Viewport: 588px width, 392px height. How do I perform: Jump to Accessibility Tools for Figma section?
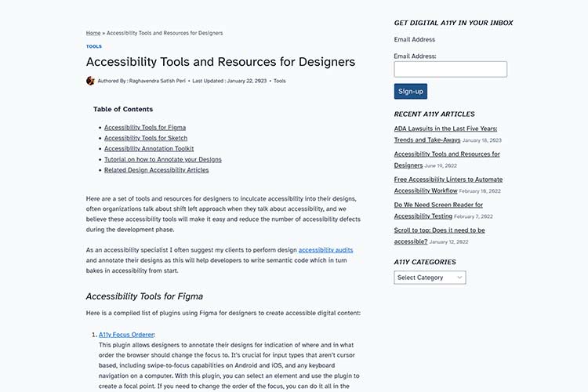pos(145,127)
